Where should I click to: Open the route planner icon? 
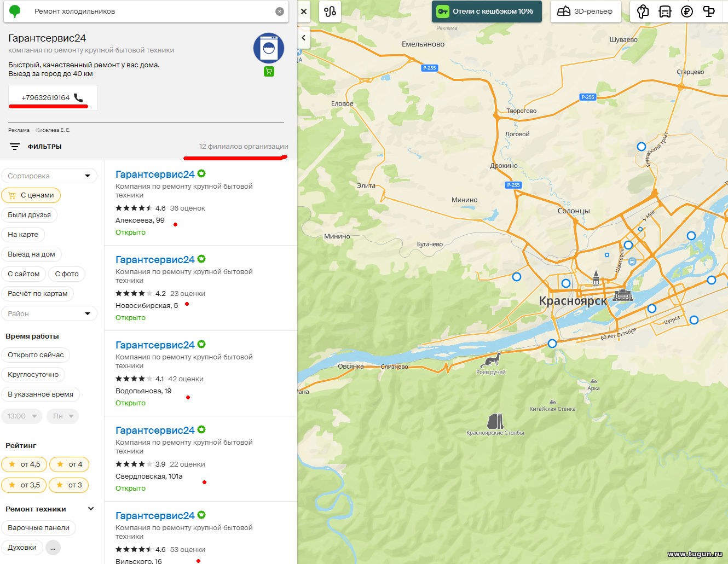(330, 11)
